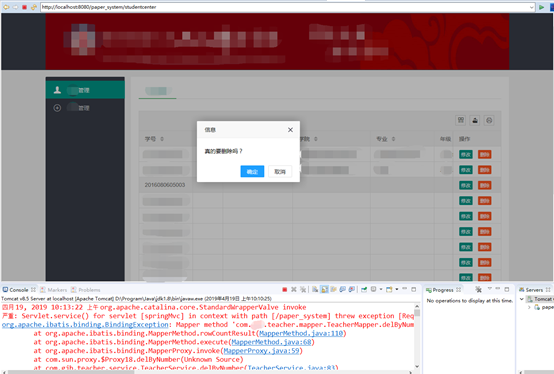554x374 pixels.
Task: Open the MapperMethod.java:68 stack link
Action: tap(271, 342)
